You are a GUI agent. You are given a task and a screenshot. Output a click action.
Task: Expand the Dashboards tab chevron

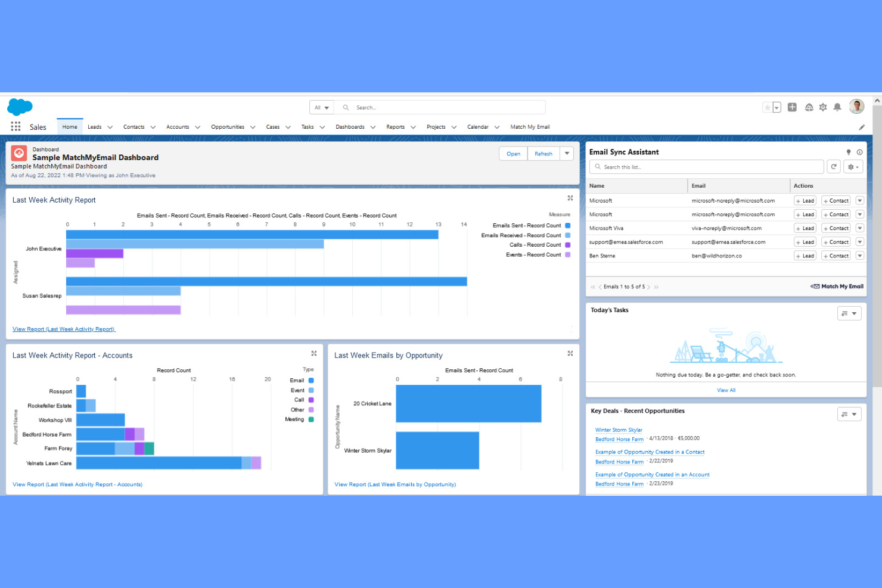coord(373,127)
